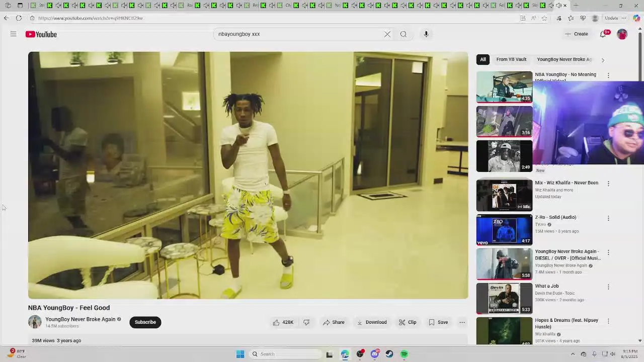Screen dimensions: 644x362
Task: Download the Feel Good video
Action: [x=372, y=322]
